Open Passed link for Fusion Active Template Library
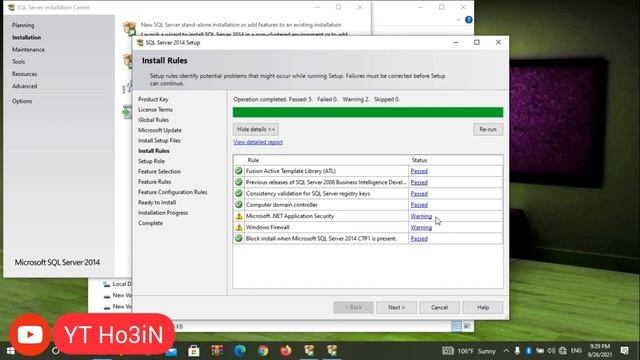The height and width of the screenshot is (360, 640). [x=419, y=171]
